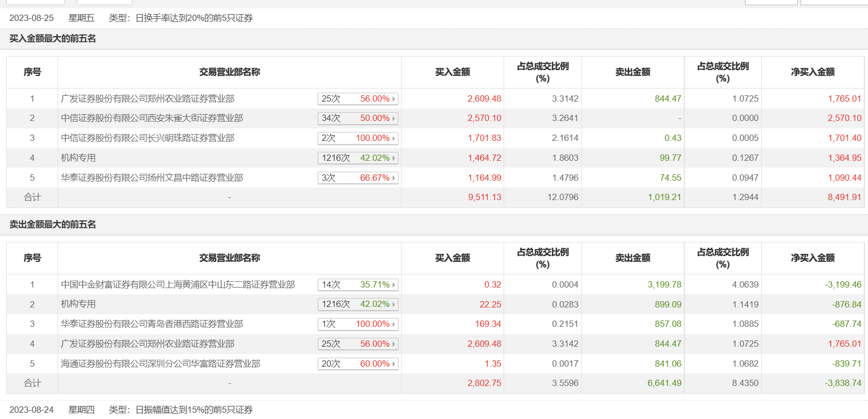The image size is (868, 419).
Task: Expand 1216次 42.02% badge in the sell table
Action: (358, 304)
